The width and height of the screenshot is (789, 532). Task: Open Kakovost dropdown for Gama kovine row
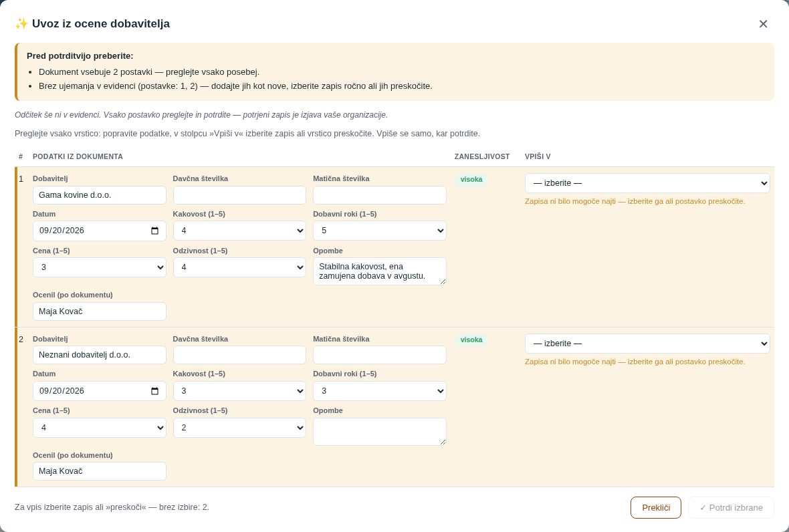(239, 231)
